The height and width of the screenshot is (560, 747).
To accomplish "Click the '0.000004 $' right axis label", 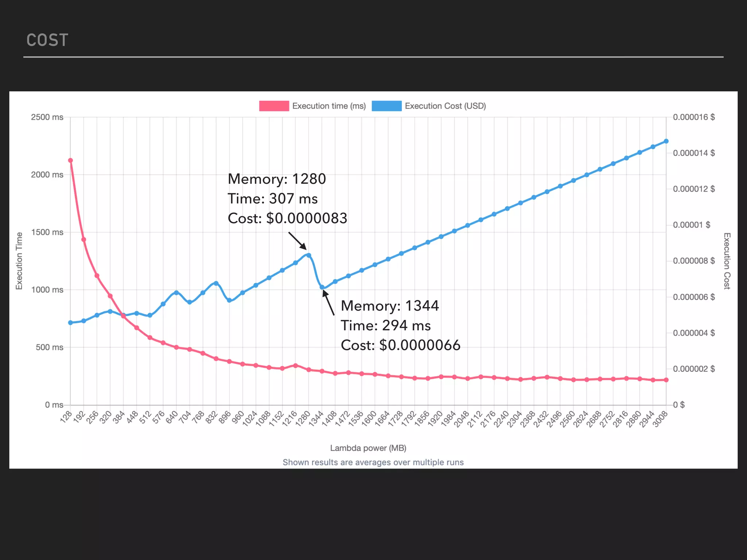I will [x=694, y=333].
